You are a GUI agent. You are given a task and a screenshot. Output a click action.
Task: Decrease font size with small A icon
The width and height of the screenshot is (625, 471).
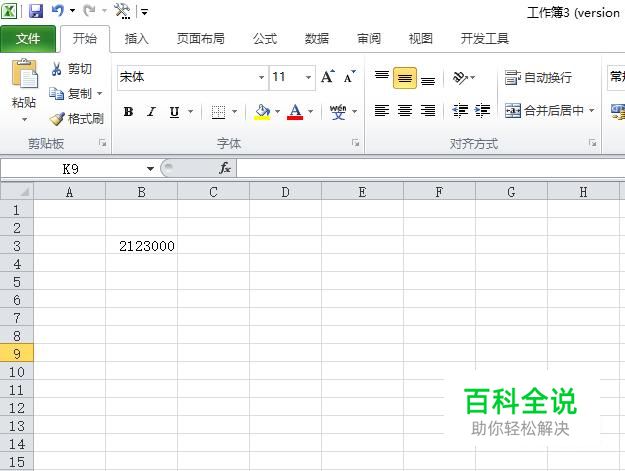coord(350,77)
